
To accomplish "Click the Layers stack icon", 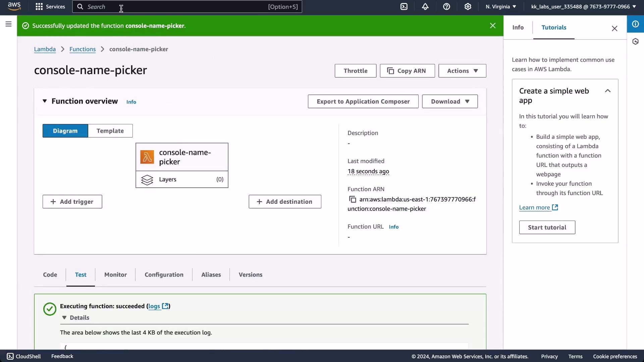I will (x=147, y=180).
